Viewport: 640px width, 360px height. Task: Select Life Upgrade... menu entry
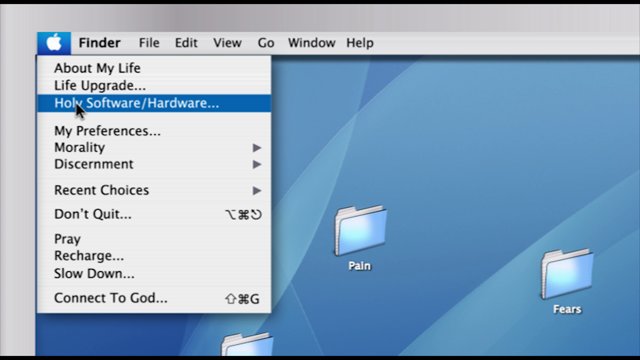pos(154,86)
